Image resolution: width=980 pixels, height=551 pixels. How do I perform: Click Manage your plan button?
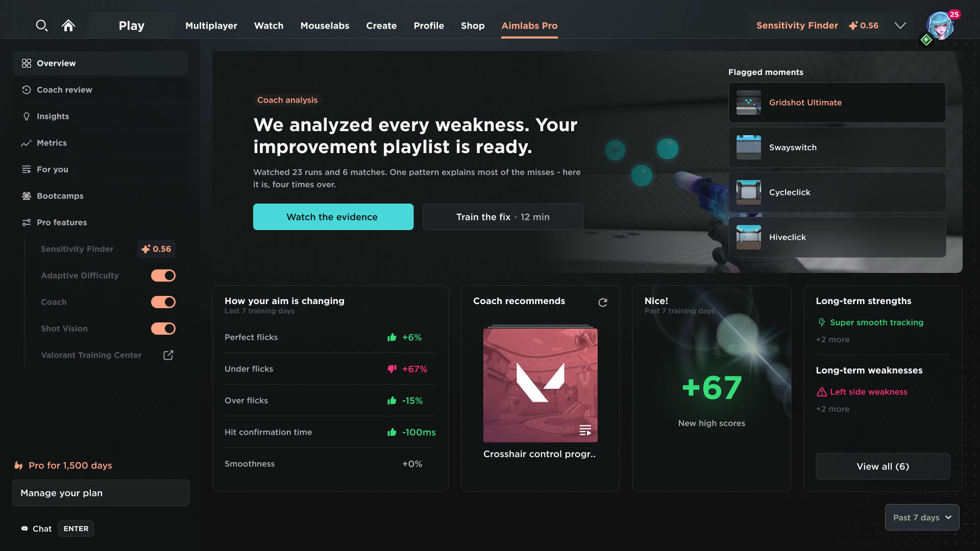(x=101, y=493)
